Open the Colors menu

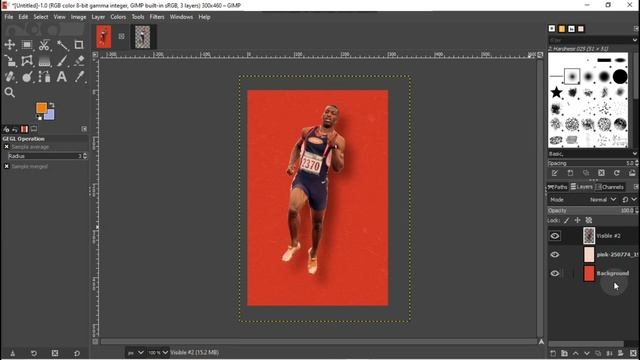coord(118,17)
